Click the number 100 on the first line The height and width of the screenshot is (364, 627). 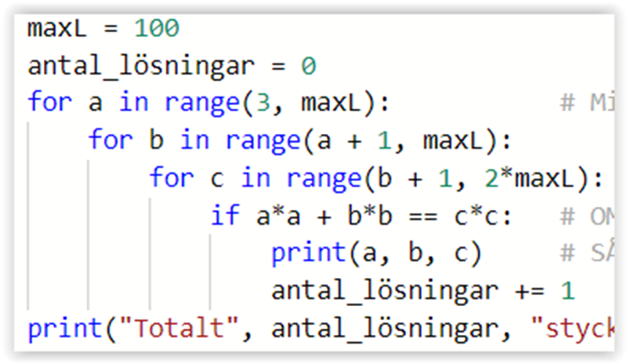pyautogui.click(x=157, y=30)
